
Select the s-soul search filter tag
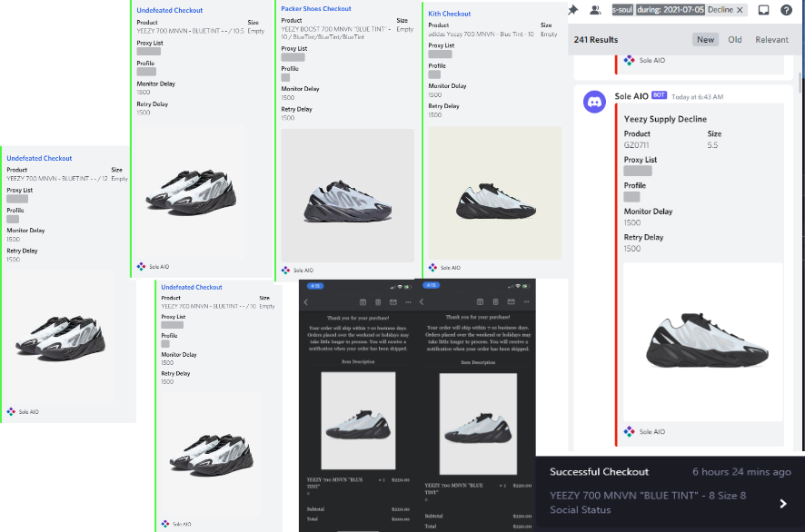tap(622, 10)
